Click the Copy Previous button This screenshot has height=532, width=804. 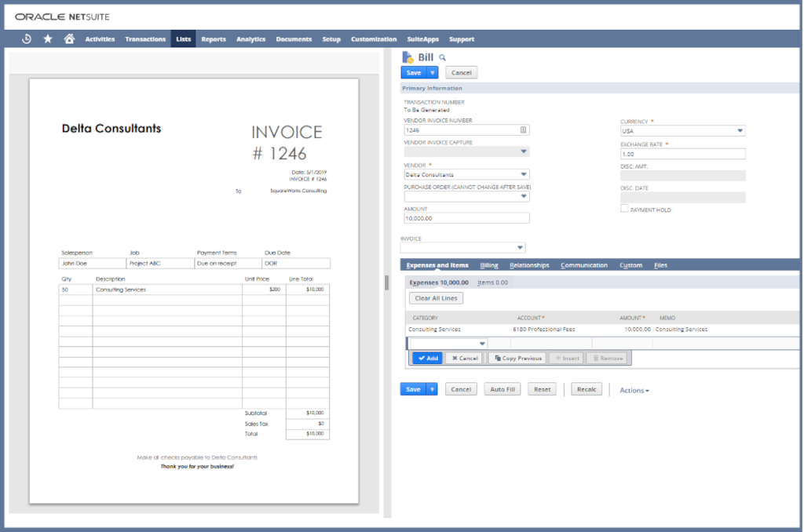(x=518, y=359)
